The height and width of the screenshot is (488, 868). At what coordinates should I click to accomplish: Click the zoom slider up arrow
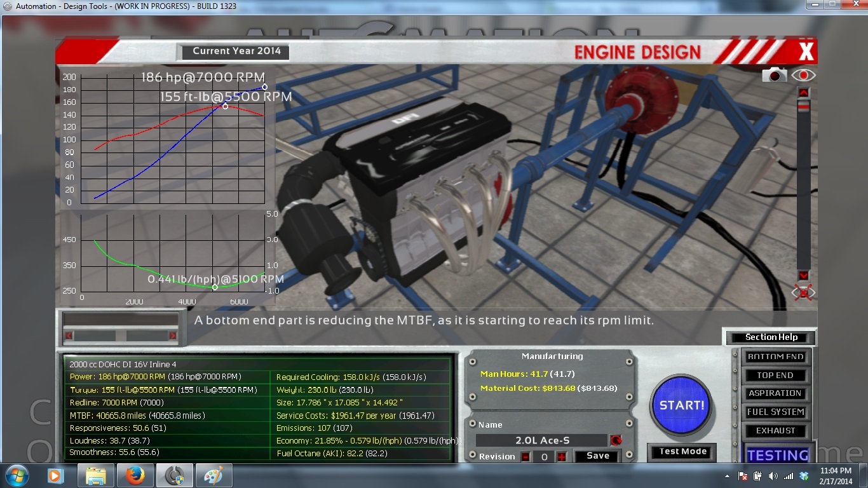click(x=804, y=93)
